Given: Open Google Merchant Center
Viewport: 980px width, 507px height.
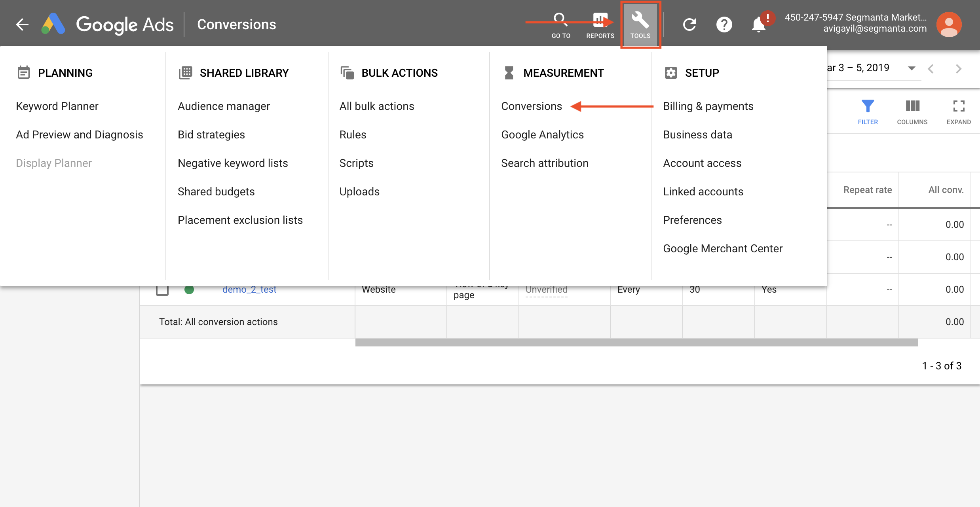Looking at the screenshot, I should pyautogui.click(x=723, y=248).
